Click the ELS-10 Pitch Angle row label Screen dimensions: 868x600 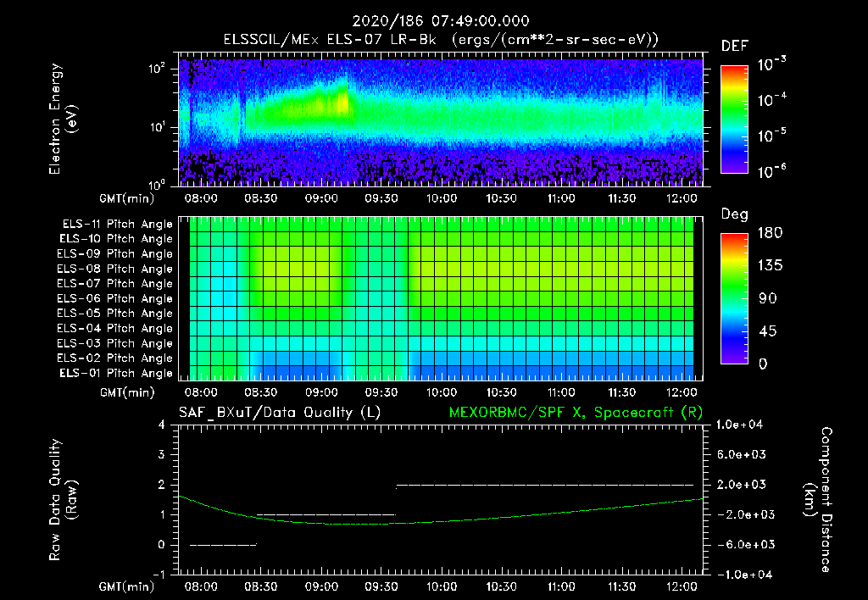115,239
